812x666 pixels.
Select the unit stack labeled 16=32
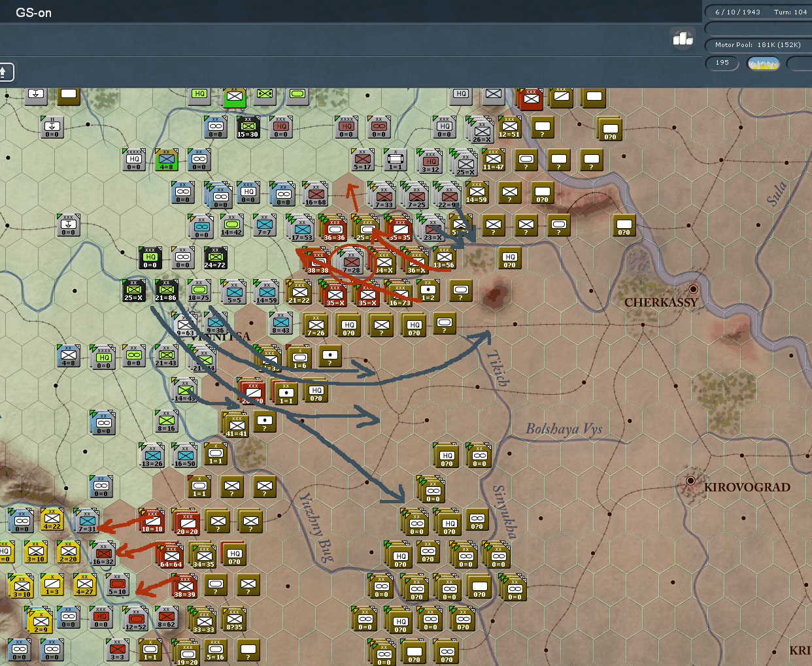pos(103,554)
